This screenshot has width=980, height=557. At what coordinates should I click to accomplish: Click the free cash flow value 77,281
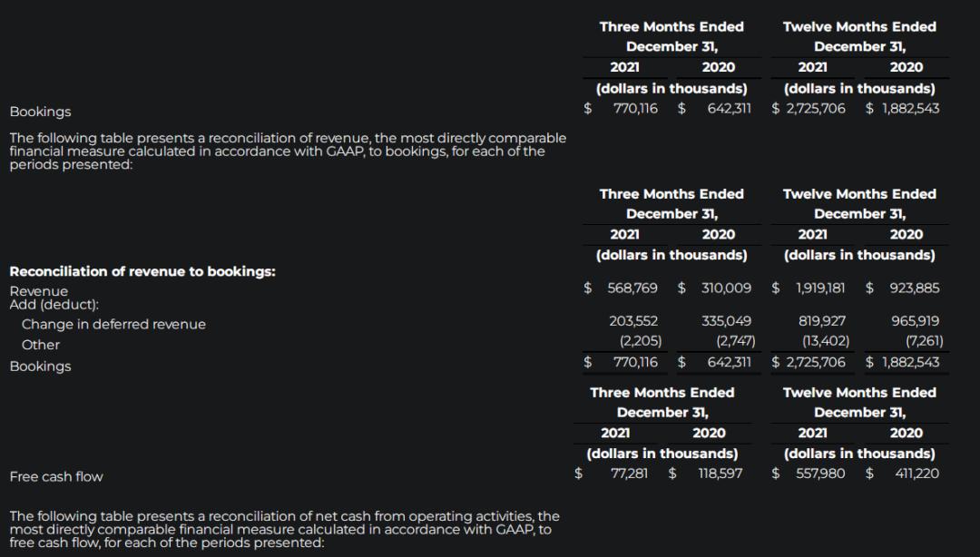coord(630,473)
